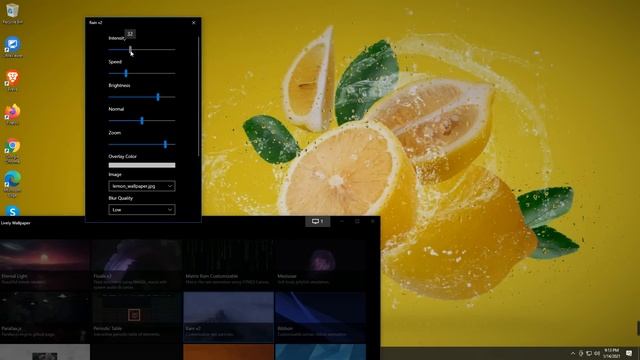The width and height of the screenshot is (640, 360).
Task: Click the Speed slider handle
Action: [126, 73]
